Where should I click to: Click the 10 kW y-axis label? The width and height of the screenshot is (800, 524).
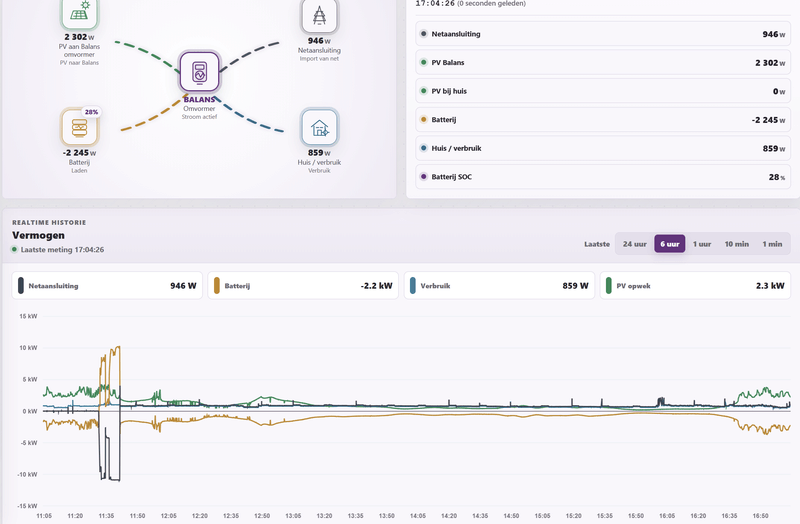click(28, 348)
